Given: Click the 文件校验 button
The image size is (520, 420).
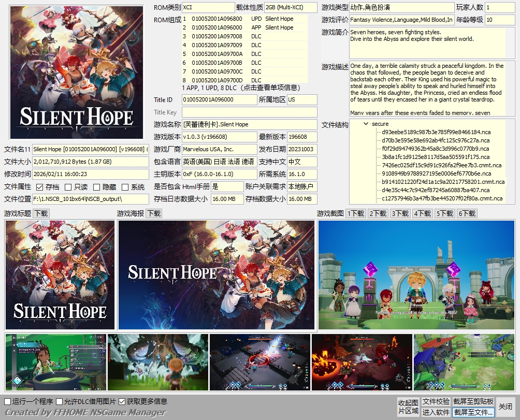Looking at the screenshot, I should 436,401.
